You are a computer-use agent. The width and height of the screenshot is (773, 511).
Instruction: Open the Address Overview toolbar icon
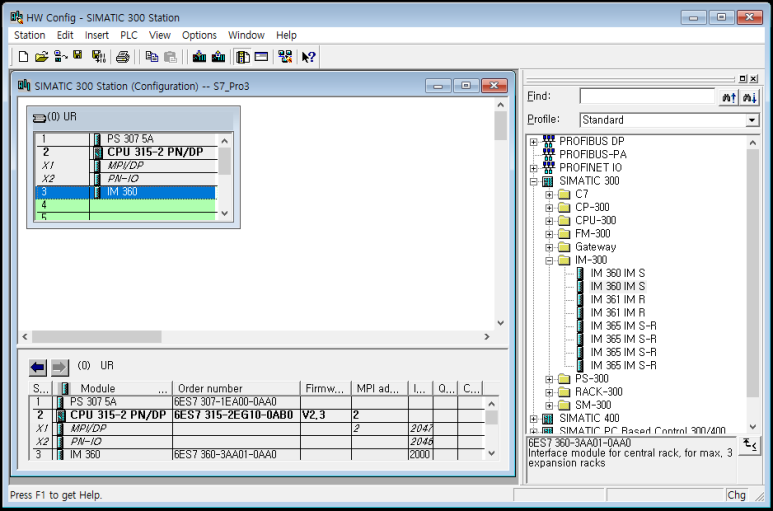261,57
